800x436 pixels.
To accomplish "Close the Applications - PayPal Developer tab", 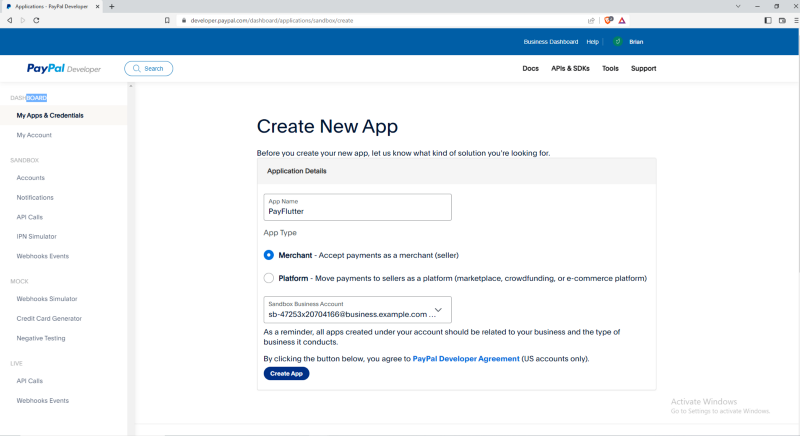I will coord(97,7).
